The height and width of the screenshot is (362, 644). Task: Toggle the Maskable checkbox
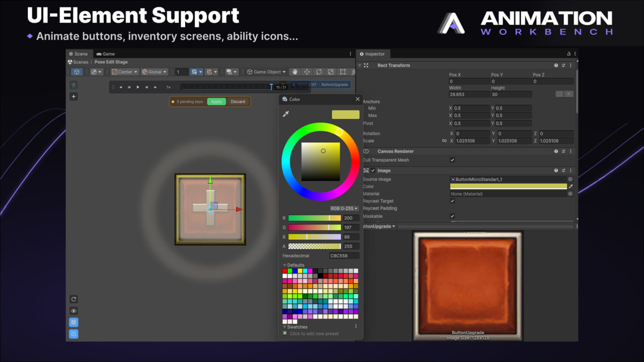pos(452,216)
